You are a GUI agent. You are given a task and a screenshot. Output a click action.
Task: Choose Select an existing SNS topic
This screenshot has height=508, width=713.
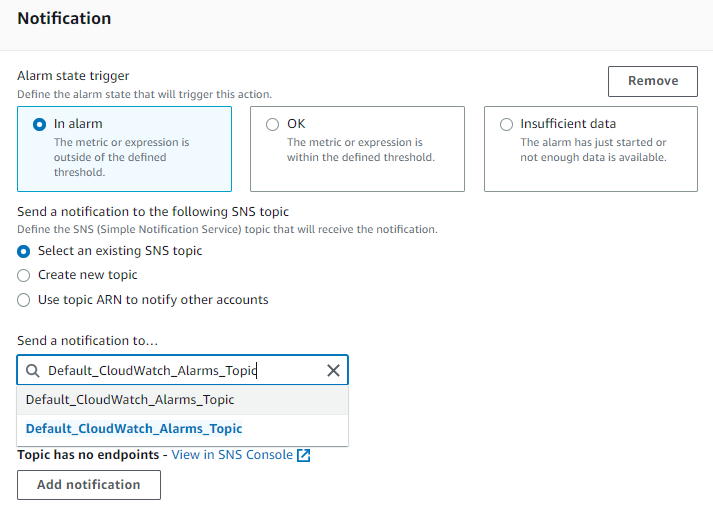[x=24, y=251]
